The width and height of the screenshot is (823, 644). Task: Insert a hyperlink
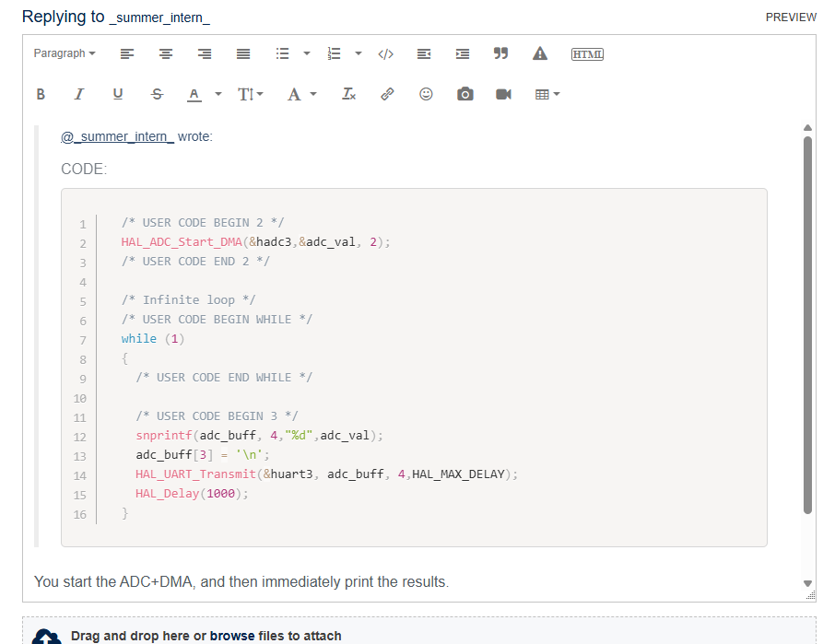[x=387, y=93]
